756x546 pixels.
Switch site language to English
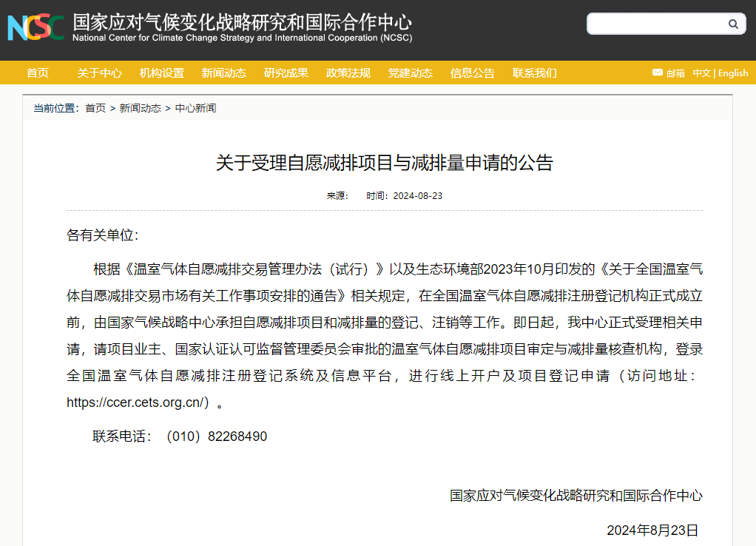pyautogui.click(x=732, y=73)
